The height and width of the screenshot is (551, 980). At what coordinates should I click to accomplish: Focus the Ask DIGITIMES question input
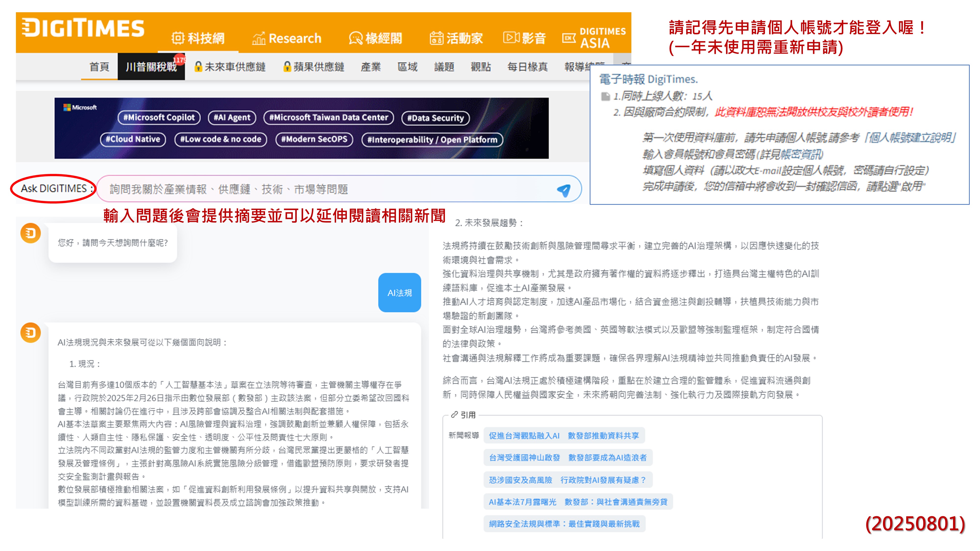[339, 189]
